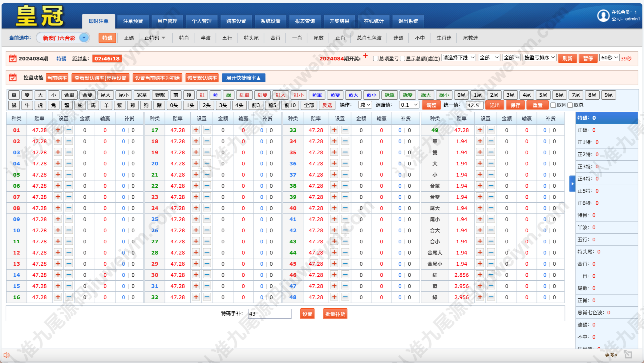The height and width of the screenshot is (363, 644).
Task: Decrease odds for number 16
Action: pos(69,297)
